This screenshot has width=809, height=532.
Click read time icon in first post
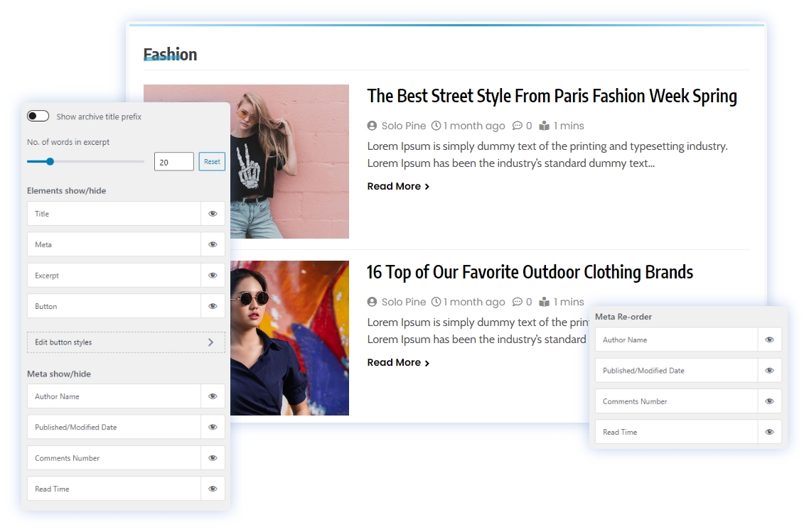545,126
